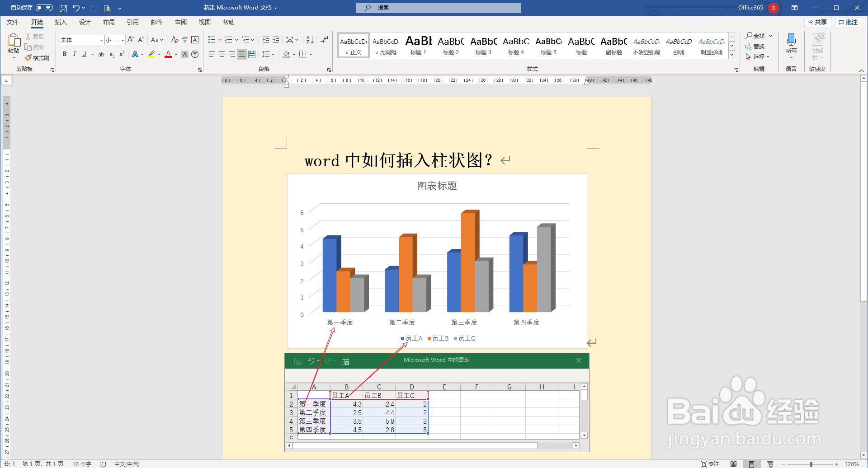
Task: Edit data in Excel icon
Action: pos(345,361)
